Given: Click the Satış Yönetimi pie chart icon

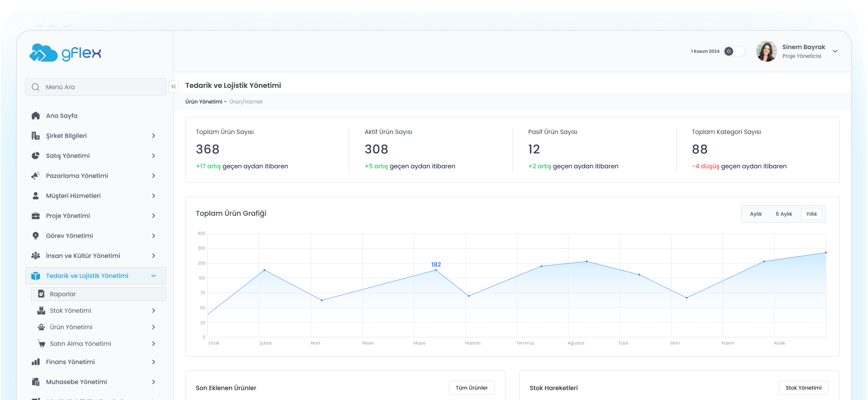Looking at the screenshot, I should [35, 156].
